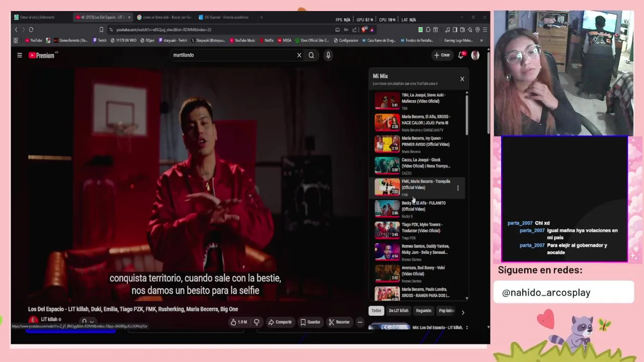Open MEGA bookmark

pos(285,40)
